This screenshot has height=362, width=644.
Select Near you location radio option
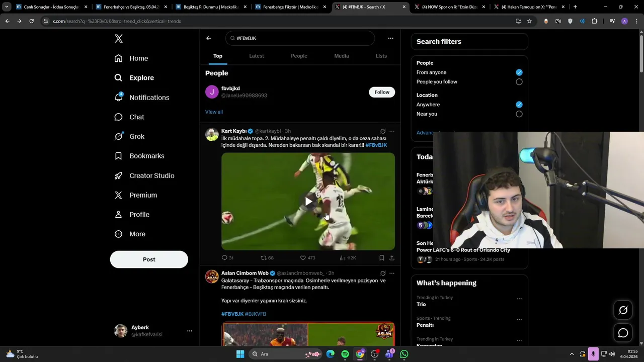point(519,114)
